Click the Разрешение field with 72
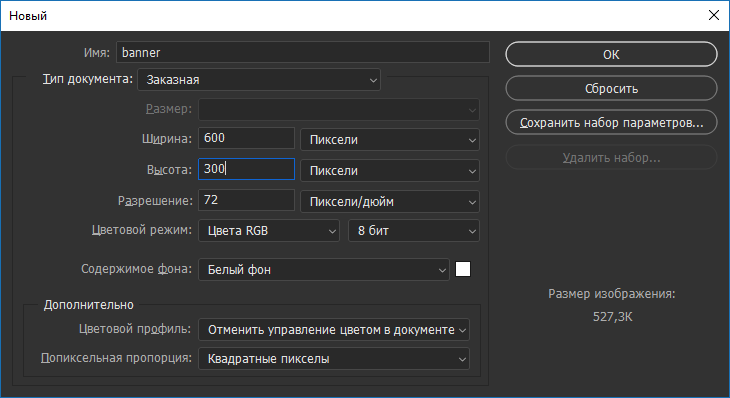The image size is (730, 398). [246, 200]
